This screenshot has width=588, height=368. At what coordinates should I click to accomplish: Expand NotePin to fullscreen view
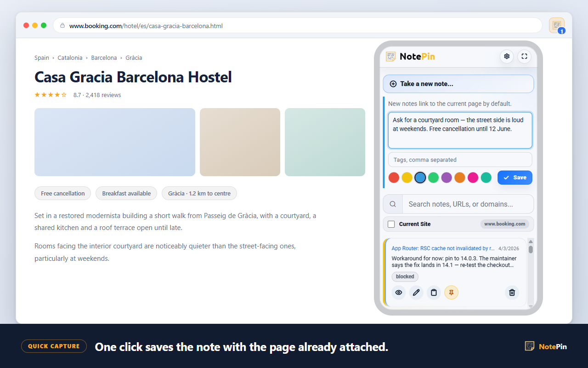tap(524, 57)
